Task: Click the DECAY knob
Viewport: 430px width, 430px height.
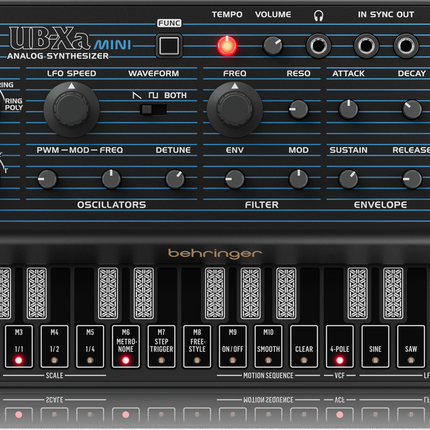Action: (x=412, y=109)
